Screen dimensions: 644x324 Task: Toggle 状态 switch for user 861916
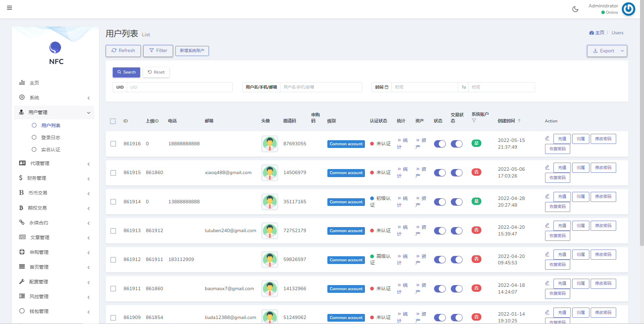[x=439, y=144]
